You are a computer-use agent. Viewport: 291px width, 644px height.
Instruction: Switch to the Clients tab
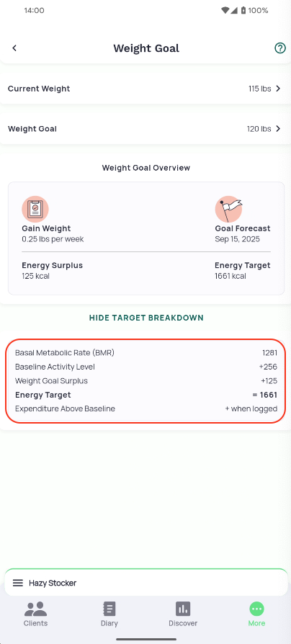click(36, 614)
